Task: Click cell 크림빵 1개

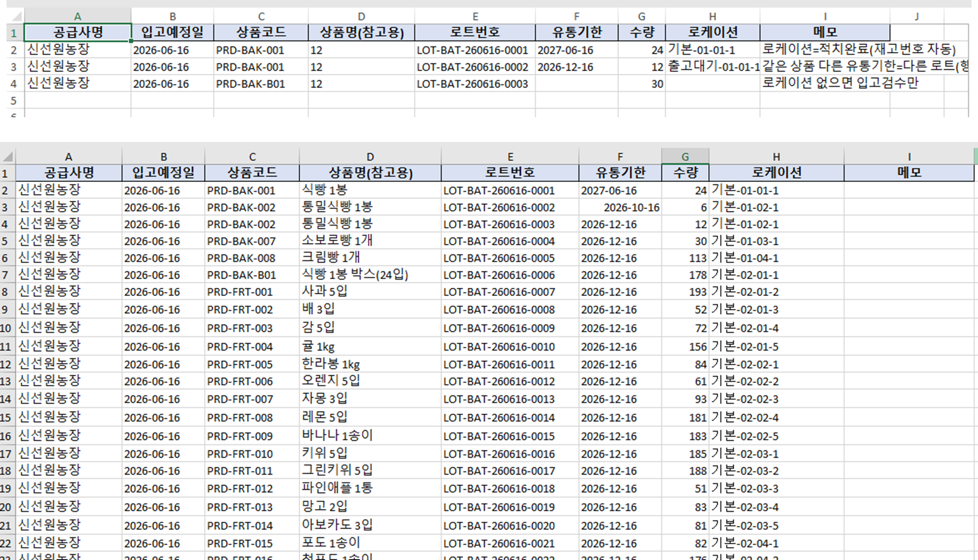Action: coord(370,258)
